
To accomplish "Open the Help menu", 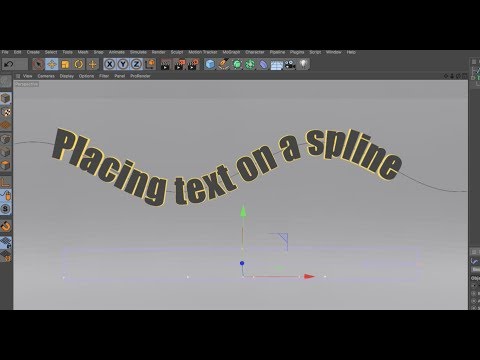I will tap(351, 52).
